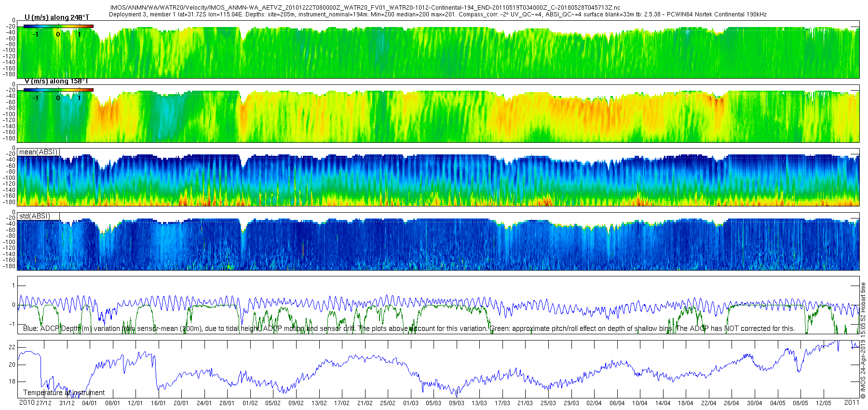The height and width of the screenshot is (410, 868).
Task: Click the '04/01' date tick label
Action: 89,403
